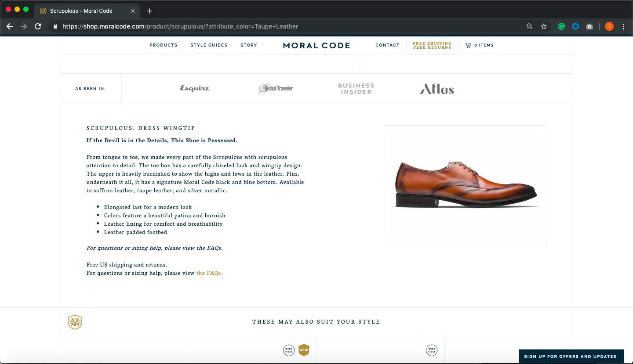Click Free Shipping Free Returns link
Screen dimensions: 633x364
pos(432,45)
